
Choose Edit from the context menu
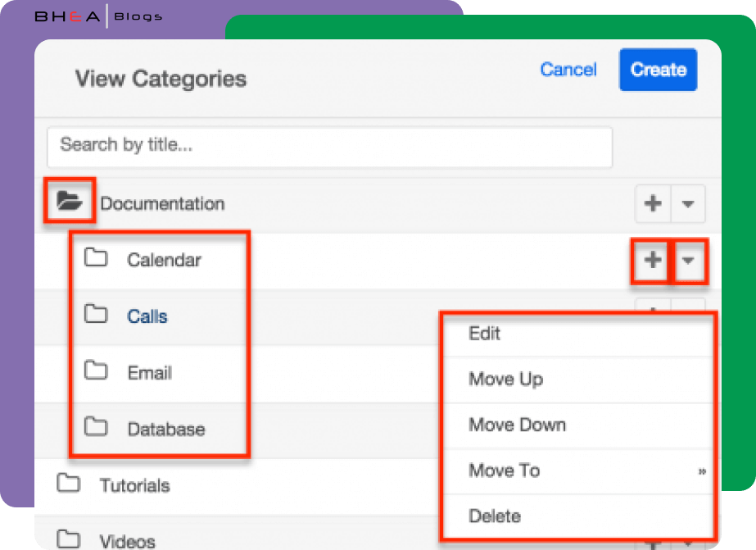pyautogui.click(x=577, y=334)
